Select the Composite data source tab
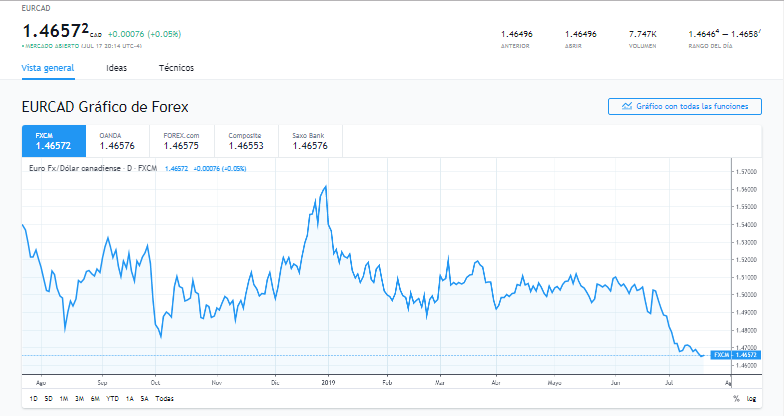The image size is (784, 416). (246, 141)
